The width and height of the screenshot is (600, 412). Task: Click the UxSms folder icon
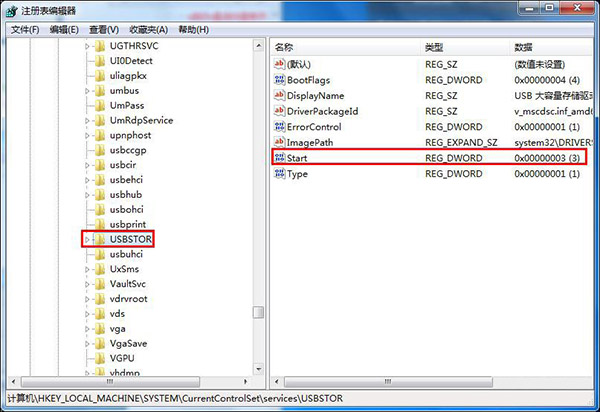100,270
